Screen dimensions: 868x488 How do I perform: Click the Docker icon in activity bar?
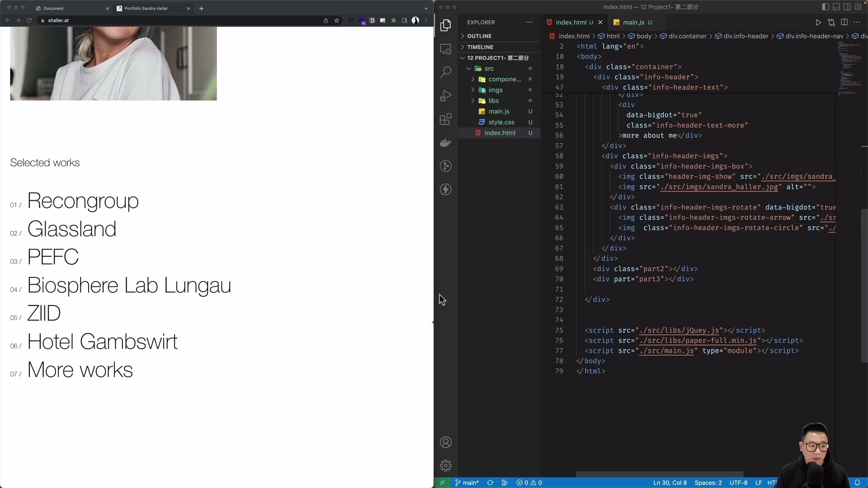pyautogui.click(x=446, y=143)
